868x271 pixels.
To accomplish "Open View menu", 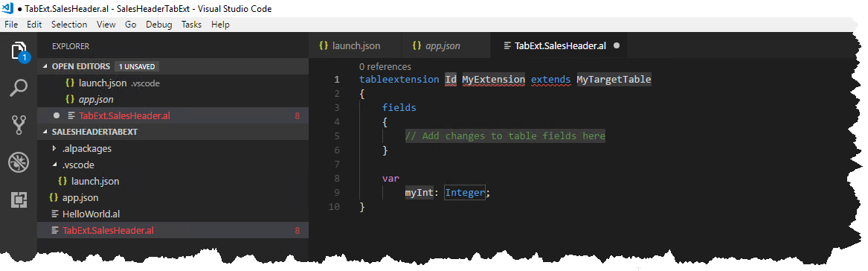I will (106, 25).
